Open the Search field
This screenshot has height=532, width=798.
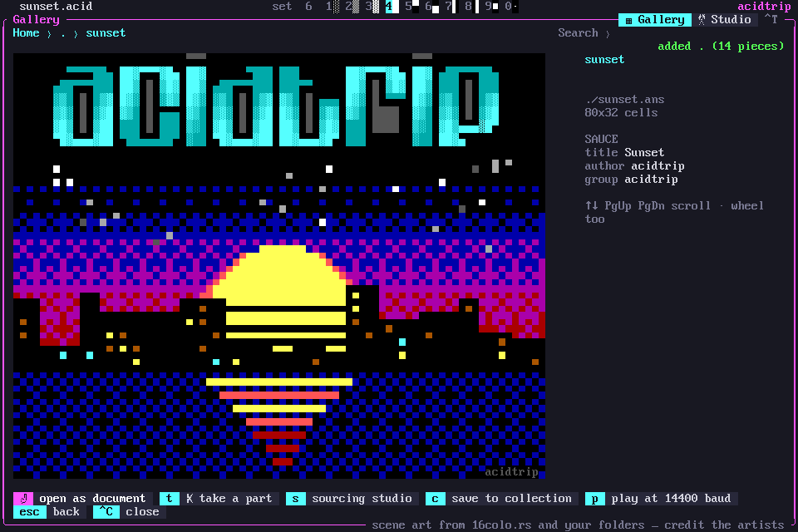pos(584,33)
